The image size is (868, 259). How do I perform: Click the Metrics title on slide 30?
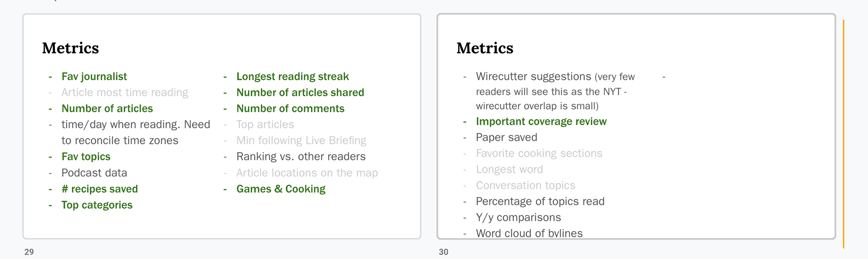point(485,48)
